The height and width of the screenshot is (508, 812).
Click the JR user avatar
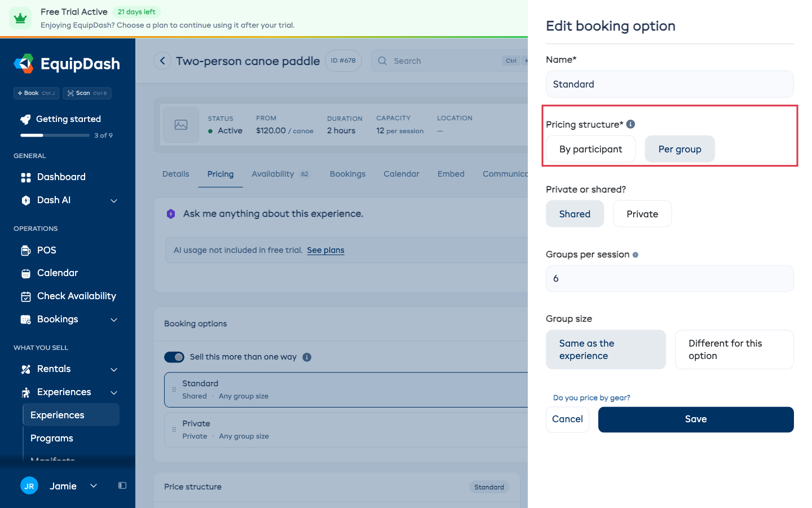(x=29, y=485)
